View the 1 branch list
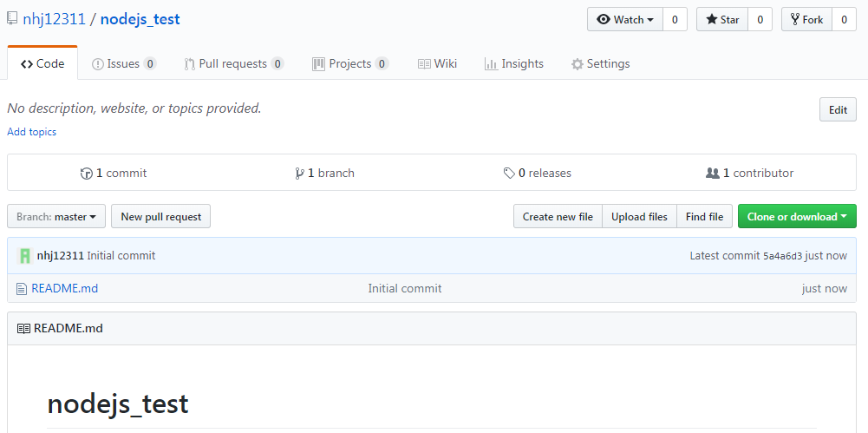868x433 pixels. (325, 174)
